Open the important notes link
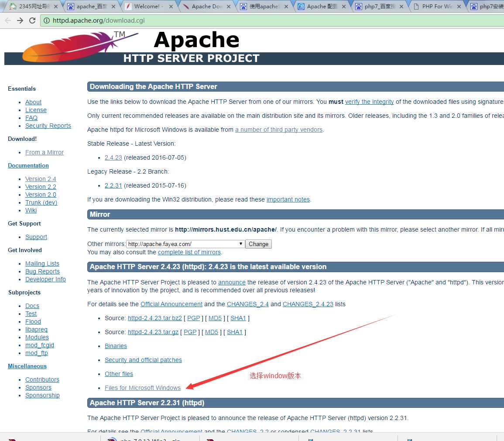Screen dimensions: 504x441 pyautogui.click(x=288, y=199)
